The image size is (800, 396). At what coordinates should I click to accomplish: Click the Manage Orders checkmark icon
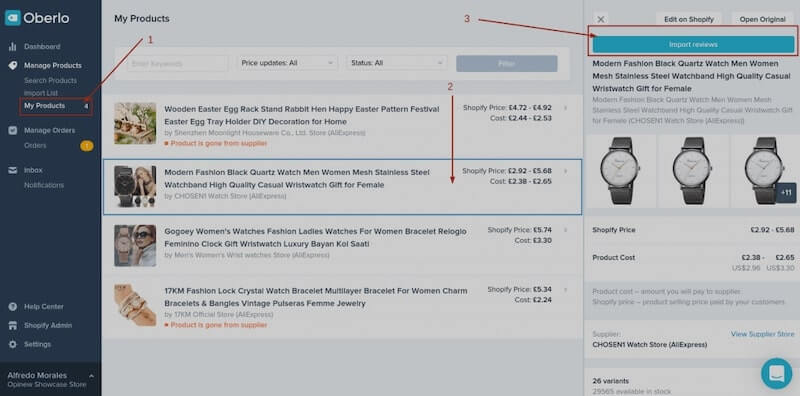tap(13, 130)
